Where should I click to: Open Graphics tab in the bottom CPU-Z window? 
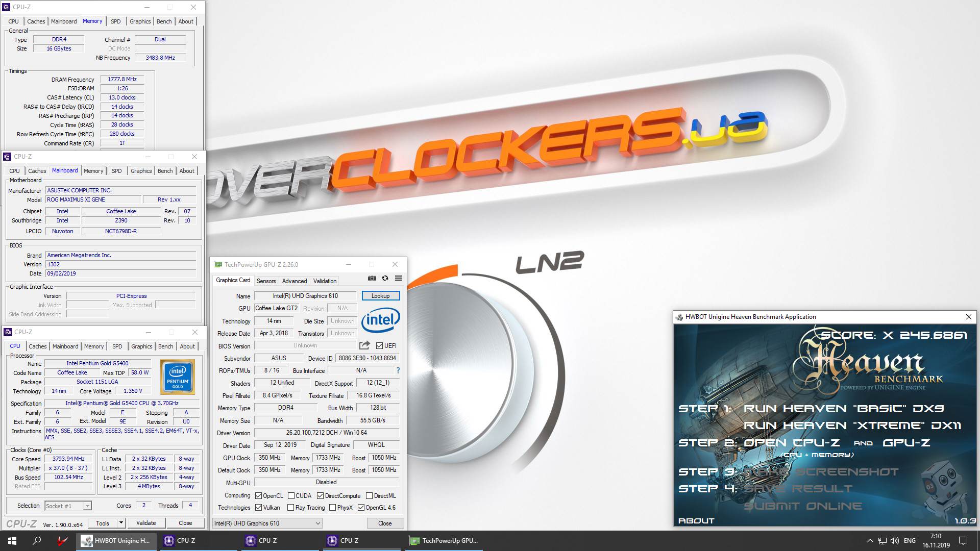tap(141, 346)
